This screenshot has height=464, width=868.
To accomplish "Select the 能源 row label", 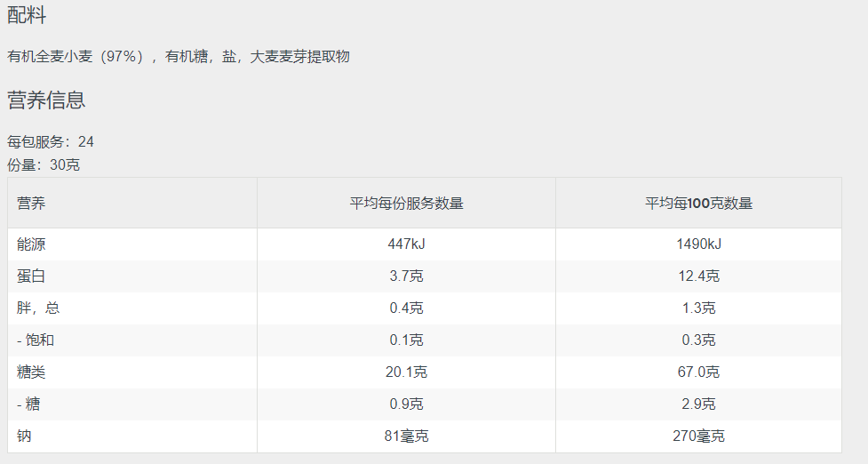I will [31, 244].
